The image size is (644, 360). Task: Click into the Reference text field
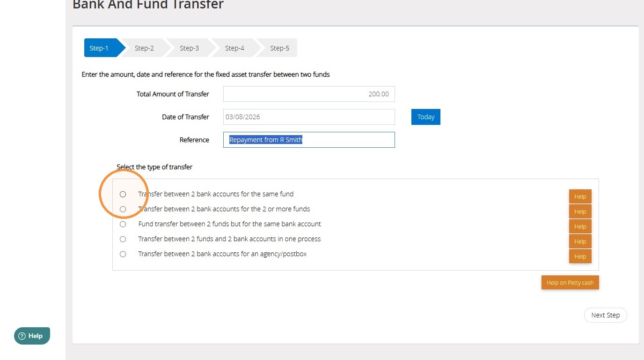pyautogui.click(x=309, y=140)
